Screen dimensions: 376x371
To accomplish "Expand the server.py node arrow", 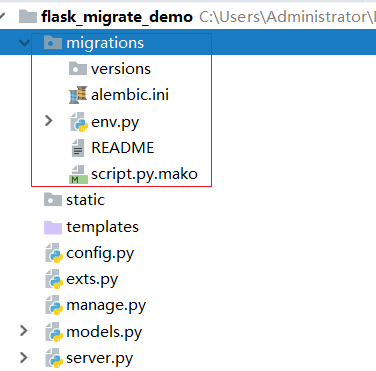I will point(24,357).
